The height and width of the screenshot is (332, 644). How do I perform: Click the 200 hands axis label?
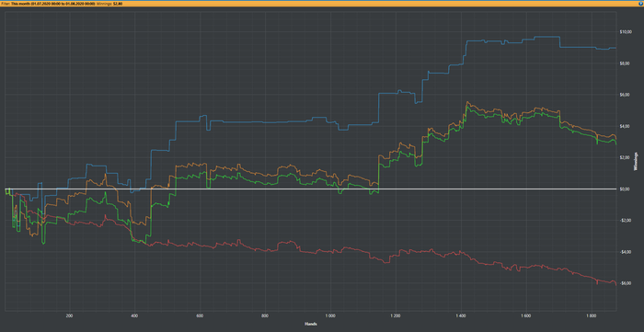coord(69,316)
